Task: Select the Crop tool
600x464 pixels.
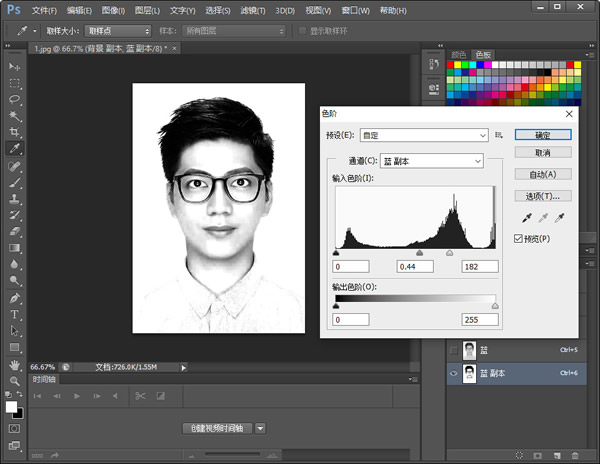Action: tap(15, 132)
